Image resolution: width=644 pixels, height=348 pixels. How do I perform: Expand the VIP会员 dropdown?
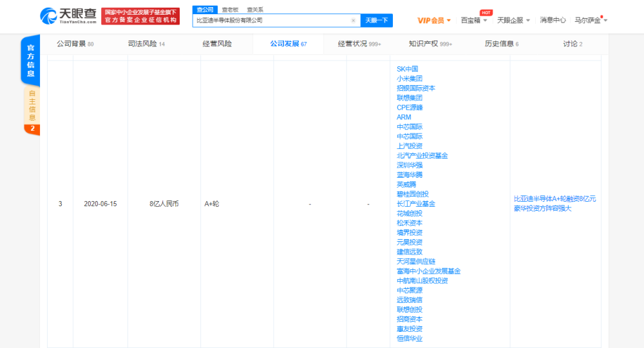pyautogui.click(x=434, y=21)
